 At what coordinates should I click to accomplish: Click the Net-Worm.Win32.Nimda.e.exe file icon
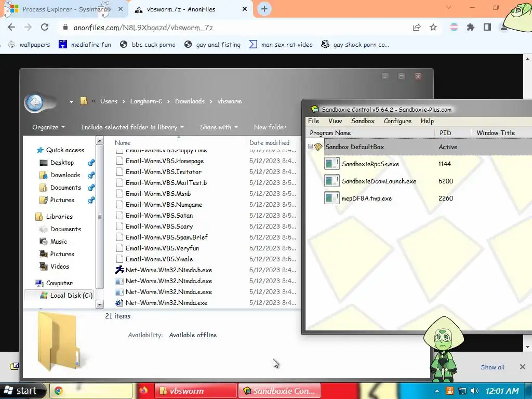pyautogui.click(x=119, y=292)
